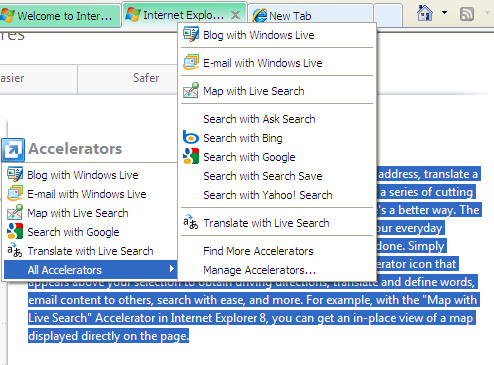Switch to the Welcome to Inter... tab
Image resolution: width=494 pixels, height=365 pixels.
coord(60,15)
